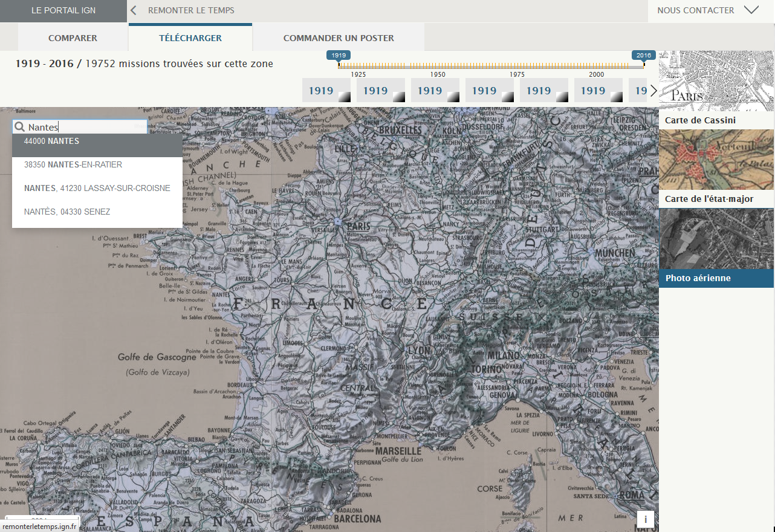Click the 1919 start handle on timeline
Screen dimensions: 775x532
click(339, 56)
